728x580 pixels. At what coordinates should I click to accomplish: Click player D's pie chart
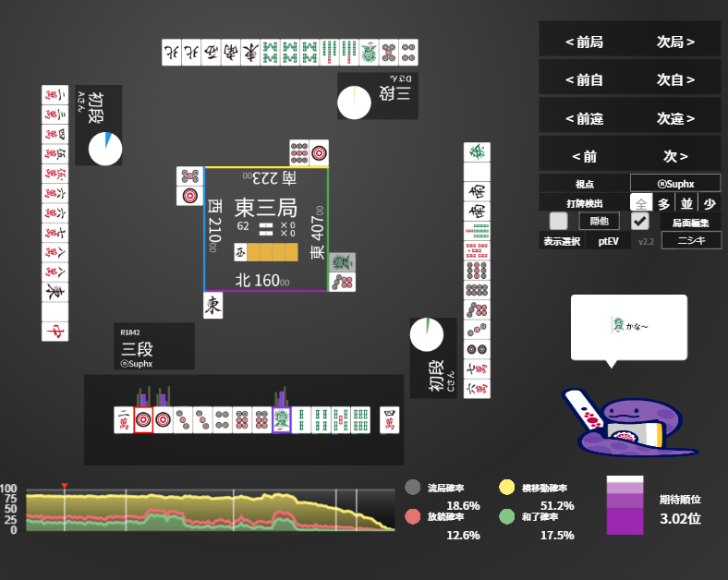point(354,103)
